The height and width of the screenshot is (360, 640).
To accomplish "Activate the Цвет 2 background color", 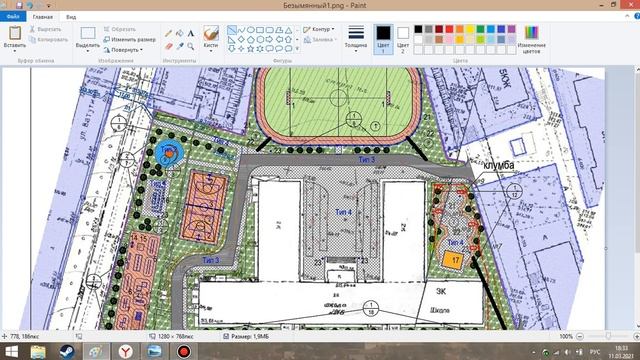I will (403, 39).
